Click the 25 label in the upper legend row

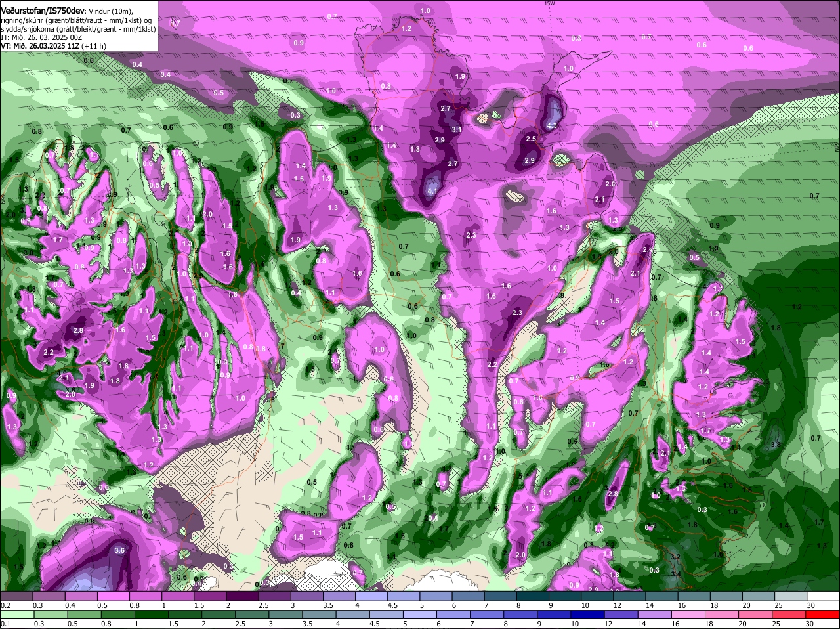coord(778,605)
